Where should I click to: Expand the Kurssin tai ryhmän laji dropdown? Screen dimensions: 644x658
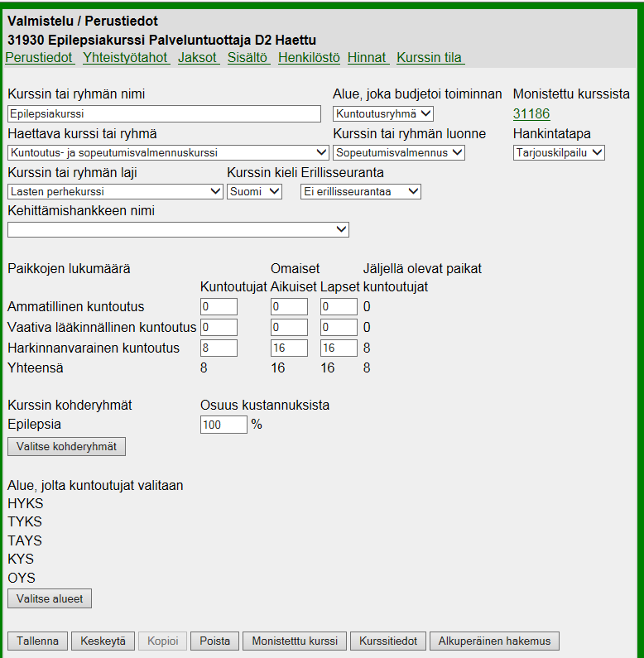[115, 192]
